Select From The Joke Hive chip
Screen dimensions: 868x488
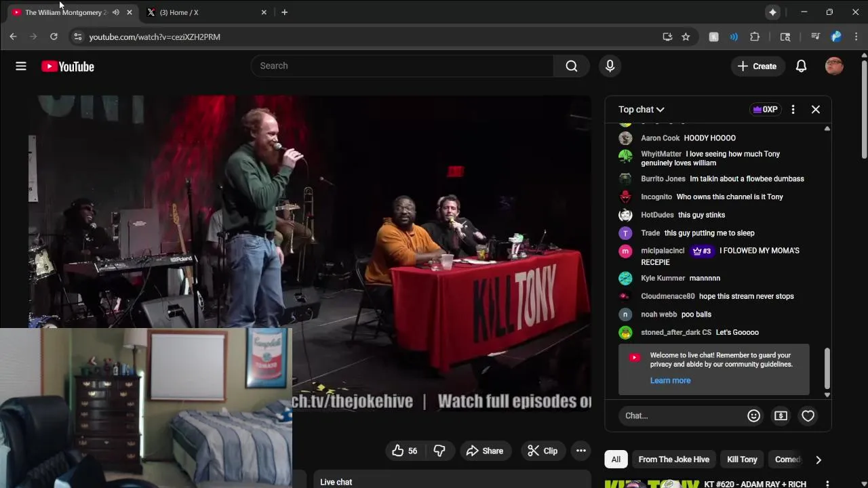coord(674,460)
